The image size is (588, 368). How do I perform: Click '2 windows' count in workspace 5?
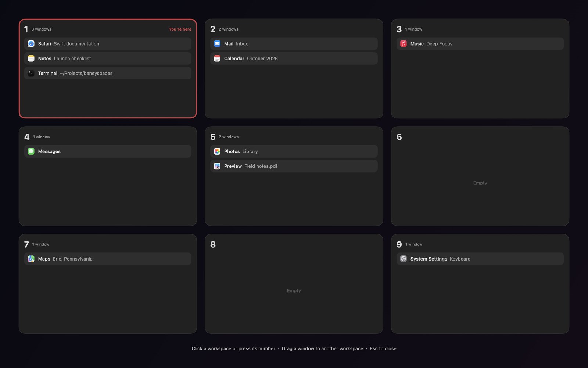[229, 137]
